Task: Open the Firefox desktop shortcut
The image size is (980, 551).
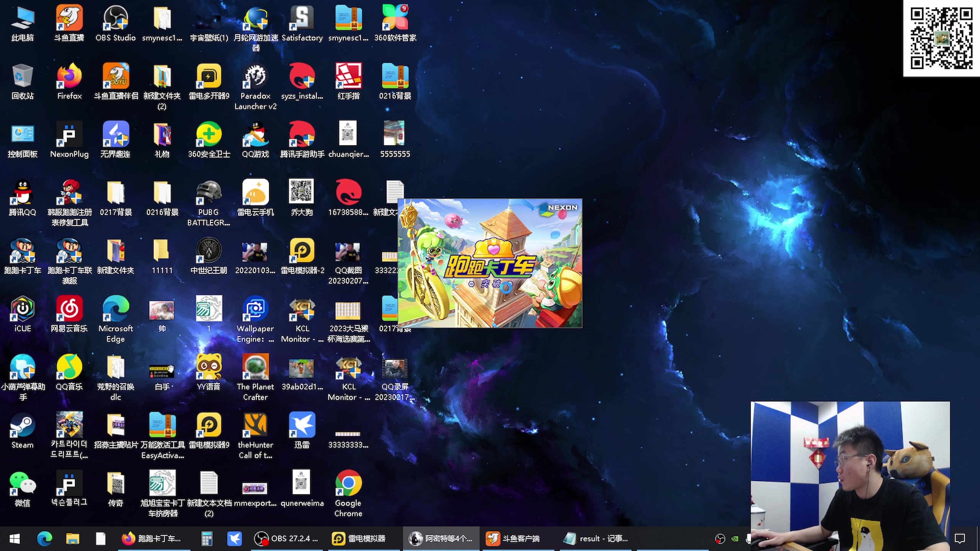Action: coord(69,76)
